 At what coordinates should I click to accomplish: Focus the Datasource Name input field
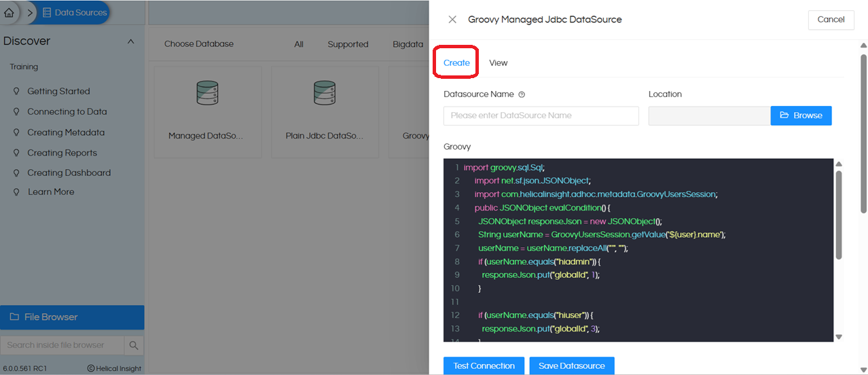(541, 115)
